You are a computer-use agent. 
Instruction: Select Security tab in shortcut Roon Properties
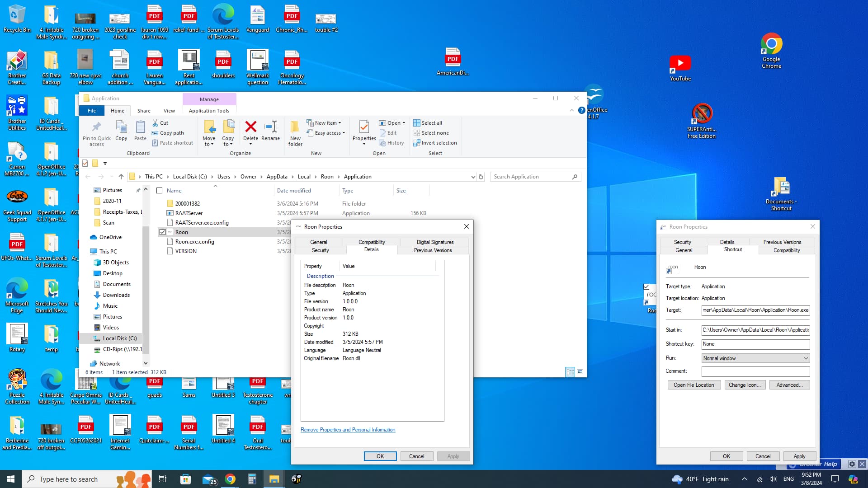[x=682, y=242]
